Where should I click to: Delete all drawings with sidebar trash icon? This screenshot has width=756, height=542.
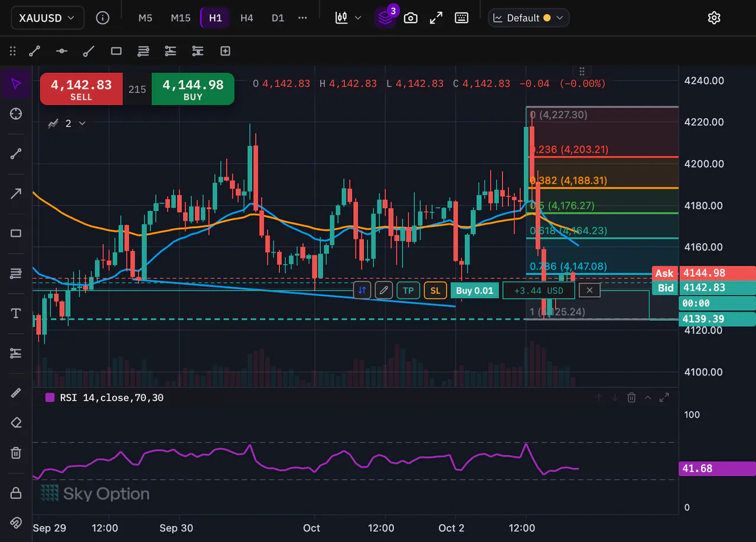coord(16,453)
